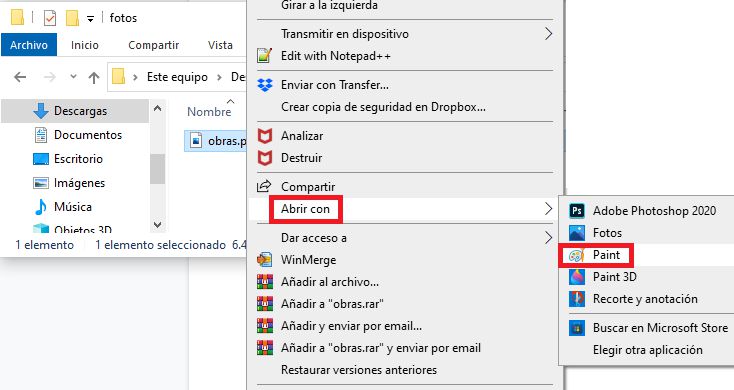
Task: Click the Notepad++ edit icon
Action: pos(265,56)
